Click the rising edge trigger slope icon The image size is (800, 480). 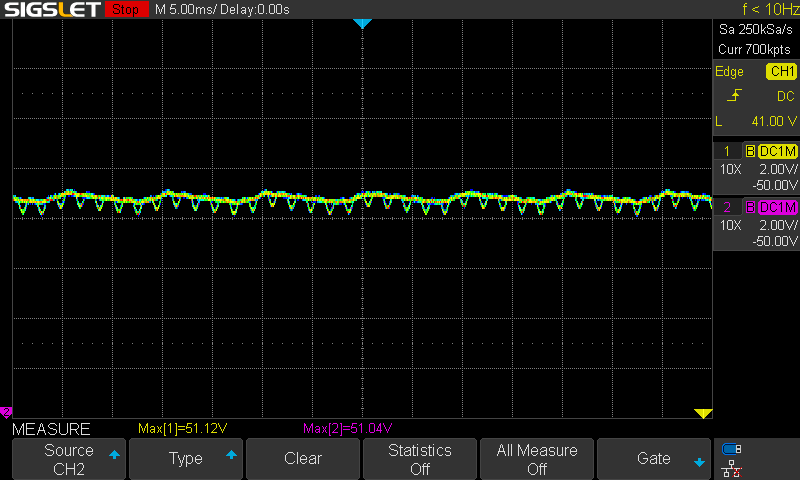coord(734,95)
